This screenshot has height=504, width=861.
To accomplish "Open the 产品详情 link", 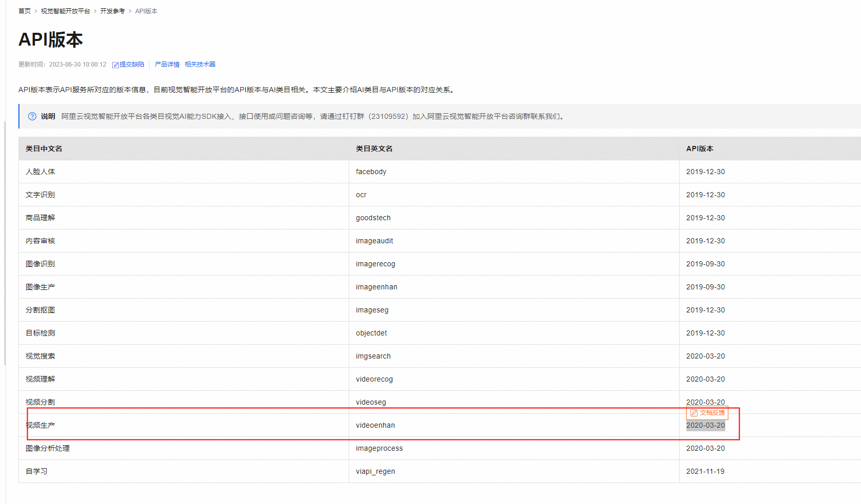I will (167, 65).
